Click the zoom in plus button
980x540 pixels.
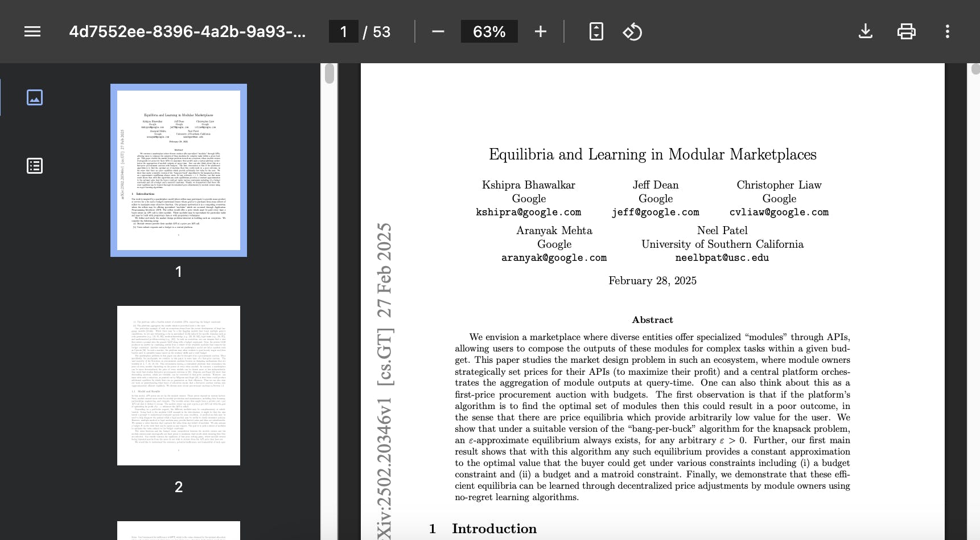click(540, 31)
